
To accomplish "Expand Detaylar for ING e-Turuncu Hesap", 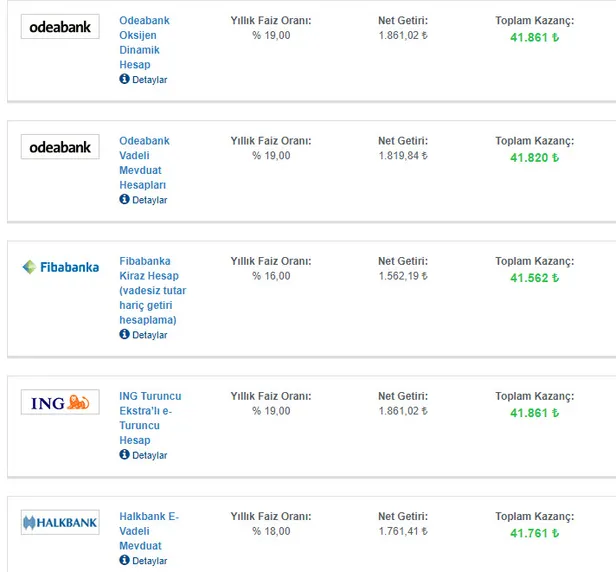I will pyautogui.click(x=149, y=455).
